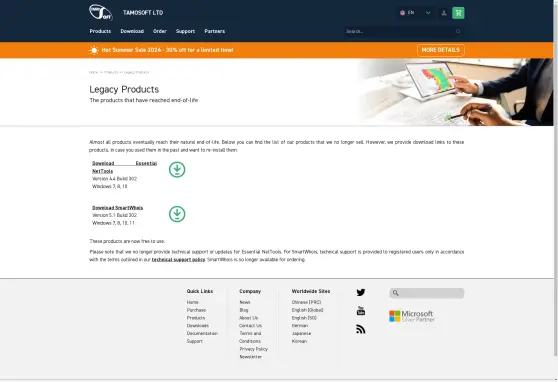
Task: Click the Legacy Products heading
Action: (124, 89)
